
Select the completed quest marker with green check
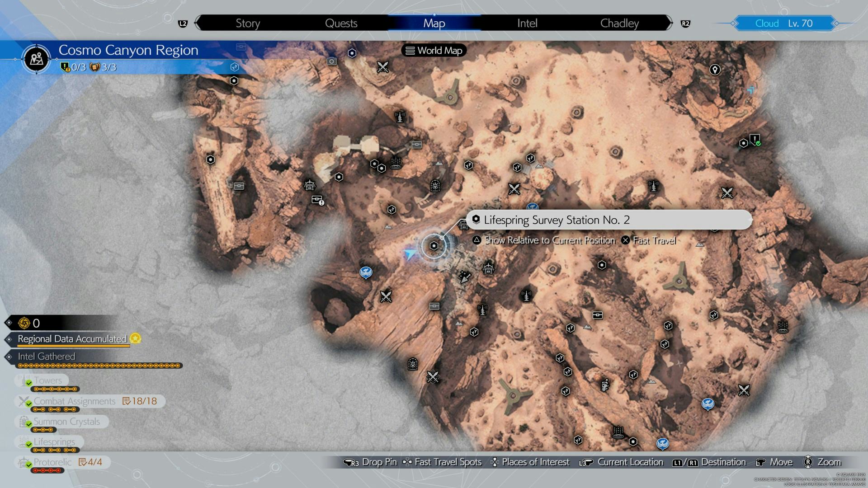(755, 140)
